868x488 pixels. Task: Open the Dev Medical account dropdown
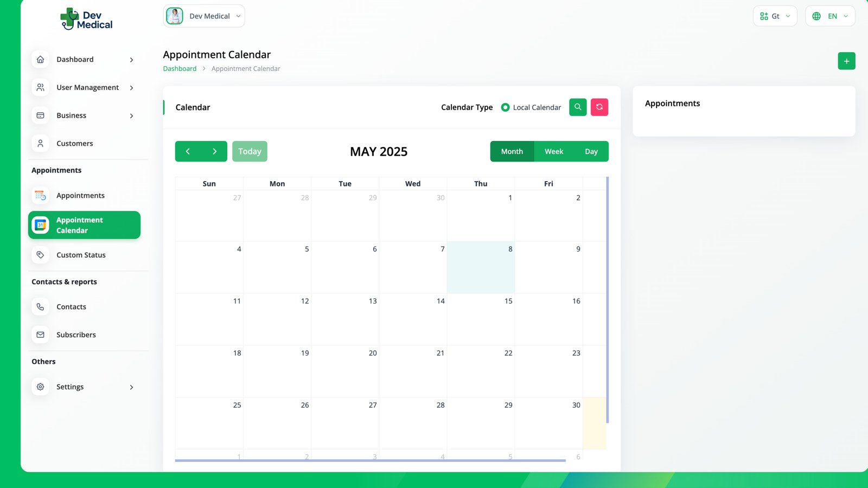[x=204, y=16]
